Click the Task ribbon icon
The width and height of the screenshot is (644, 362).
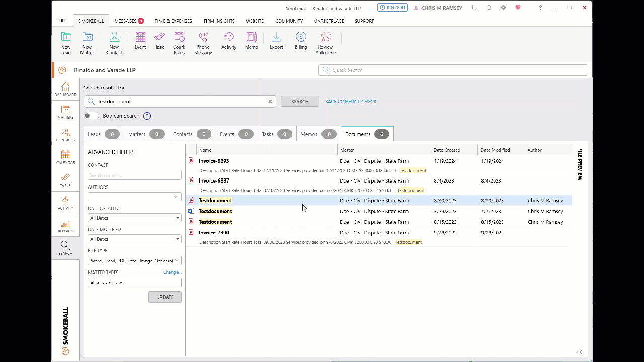[159, 41]
